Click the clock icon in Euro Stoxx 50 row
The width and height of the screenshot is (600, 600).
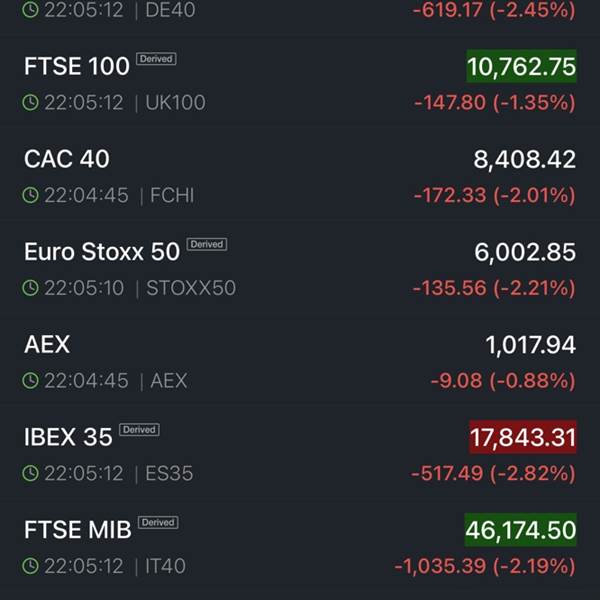(31, 288)
